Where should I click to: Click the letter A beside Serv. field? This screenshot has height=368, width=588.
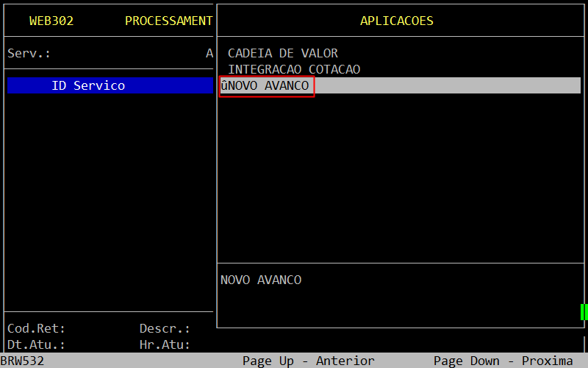[209, 54]
